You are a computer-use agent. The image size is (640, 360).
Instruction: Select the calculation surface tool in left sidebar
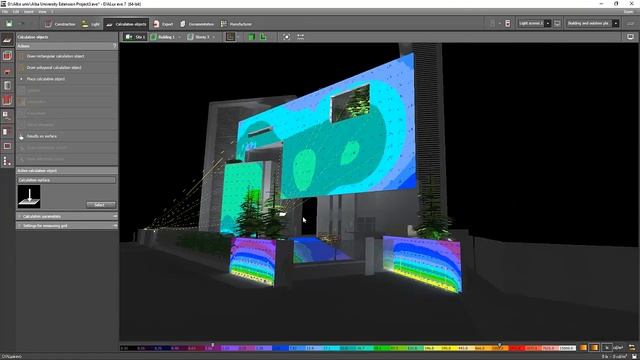click(7, 40)
